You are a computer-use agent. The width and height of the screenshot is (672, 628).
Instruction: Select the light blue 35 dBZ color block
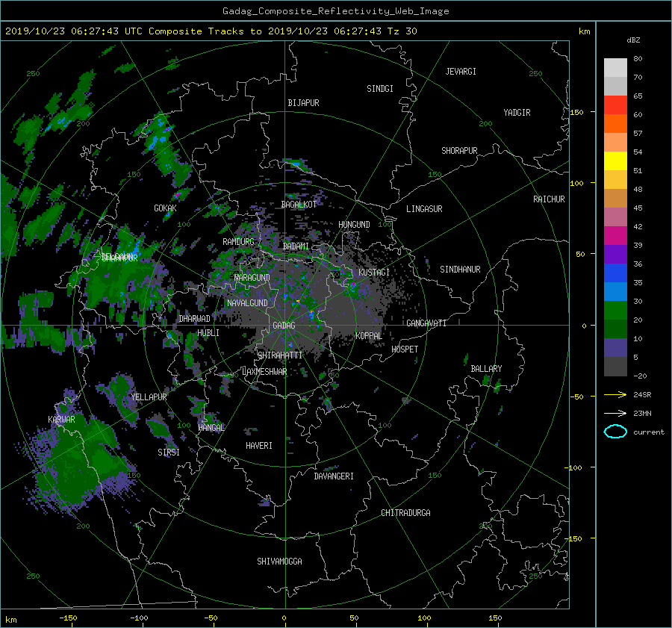pyautogui.click(x=615, y=291)
